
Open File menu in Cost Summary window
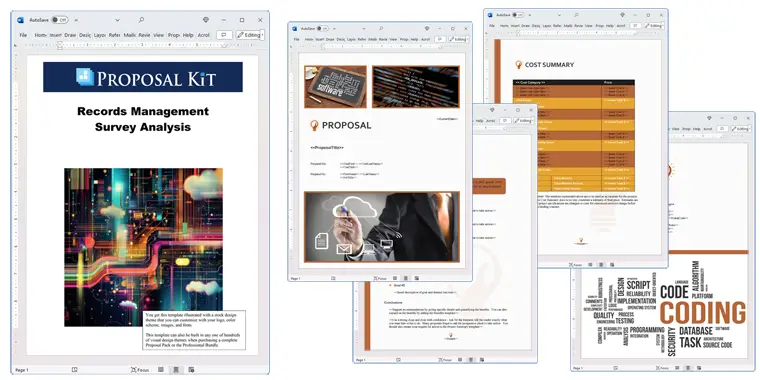pos(492,26)
